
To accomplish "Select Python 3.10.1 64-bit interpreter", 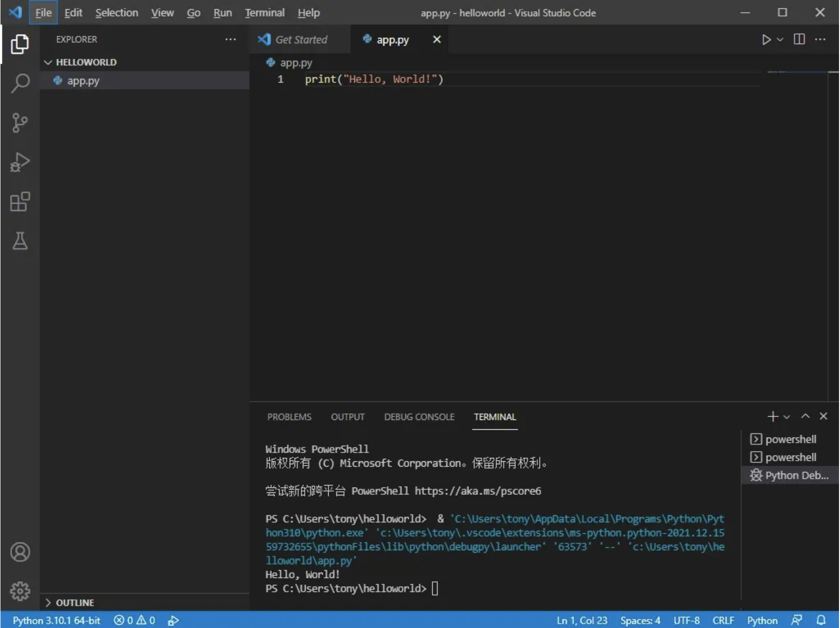I will 56,620.
